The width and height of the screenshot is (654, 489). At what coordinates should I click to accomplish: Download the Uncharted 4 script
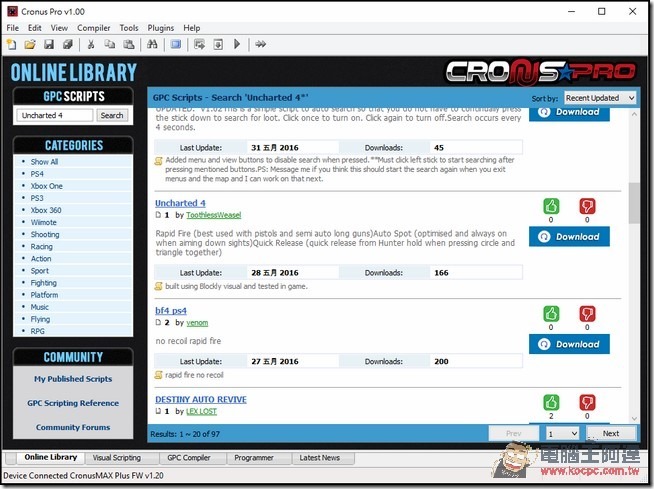pyautogui.click(x=569, y=237)
